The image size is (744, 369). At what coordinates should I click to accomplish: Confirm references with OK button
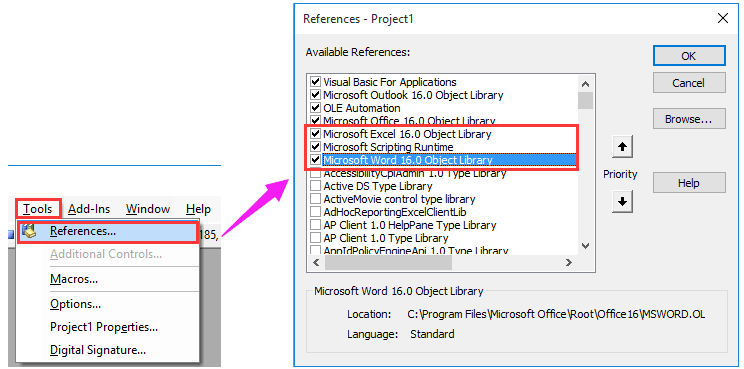(x=689, y=55)
